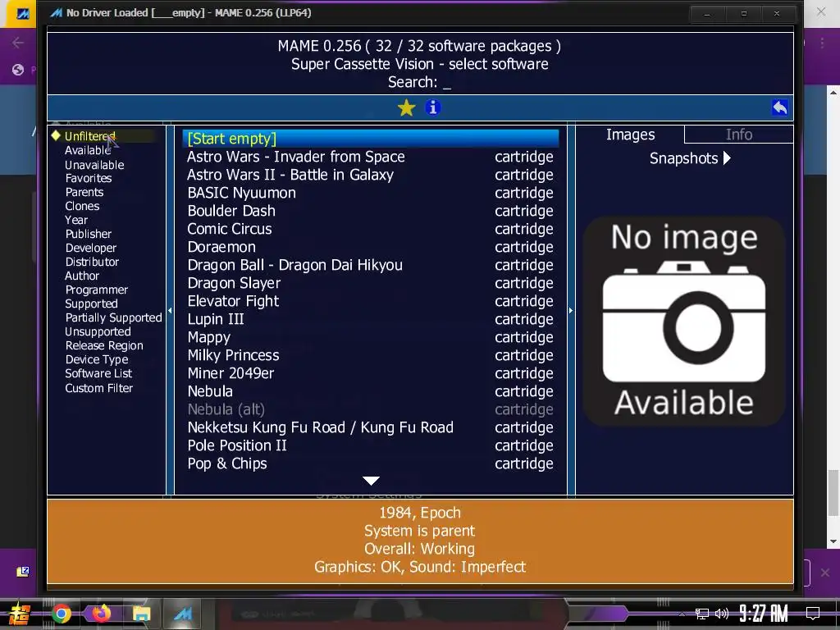Filter by Device Type

point(97,359)
